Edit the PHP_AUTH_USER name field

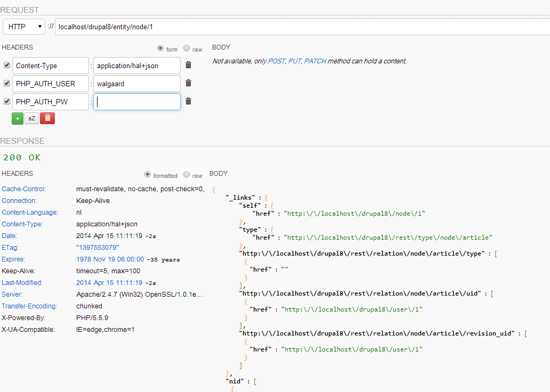(51, 84)
